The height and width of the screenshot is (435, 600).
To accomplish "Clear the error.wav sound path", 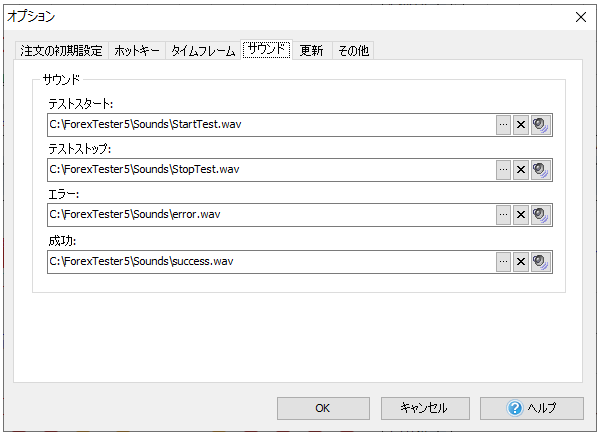I will (x=520, y=215).
